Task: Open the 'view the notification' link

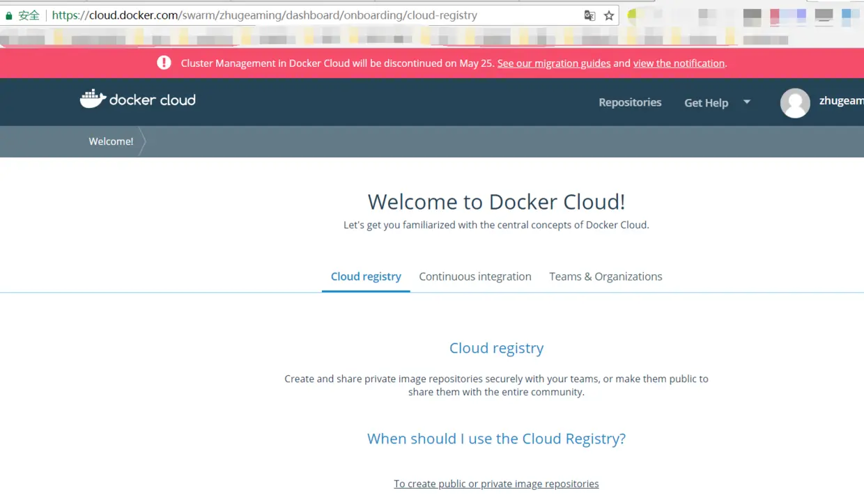Action: (679, 63)
